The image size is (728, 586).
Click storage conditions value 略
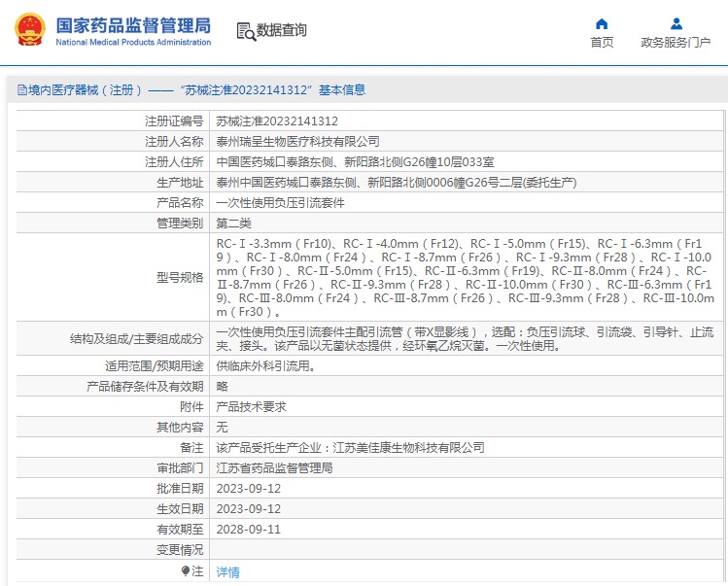pyautogui.click(x=222, y=387)
